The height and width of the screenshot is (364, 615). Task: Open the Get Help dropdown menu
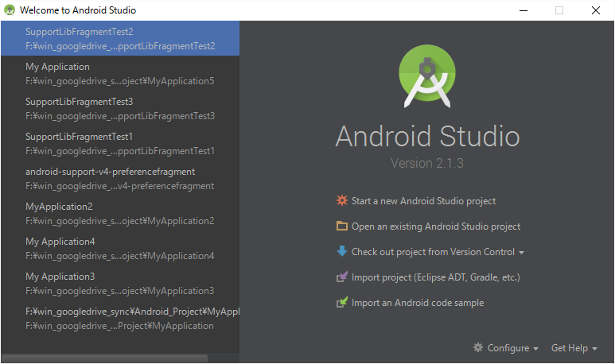(x=573, y=348)
